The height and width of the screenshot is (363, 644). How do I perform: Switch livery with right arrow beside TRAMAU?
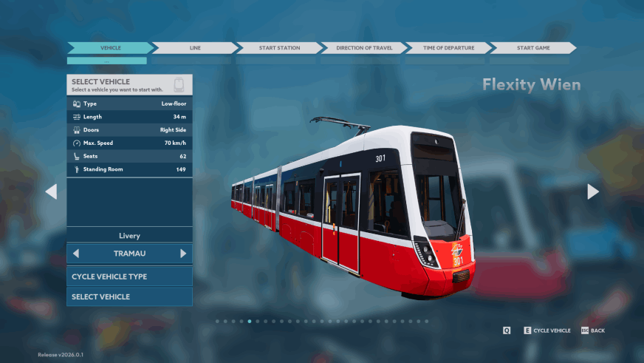pos(183,254)
